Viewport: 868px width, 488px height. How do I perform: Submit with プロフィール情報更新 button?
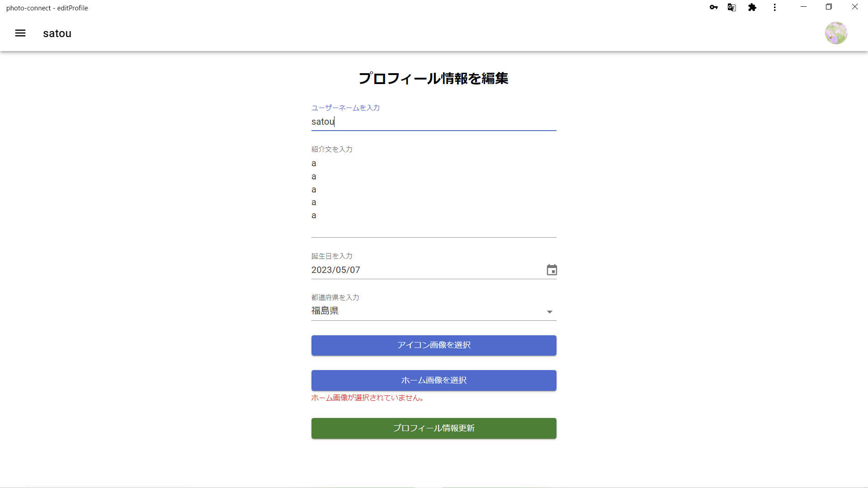click(434, 428)
